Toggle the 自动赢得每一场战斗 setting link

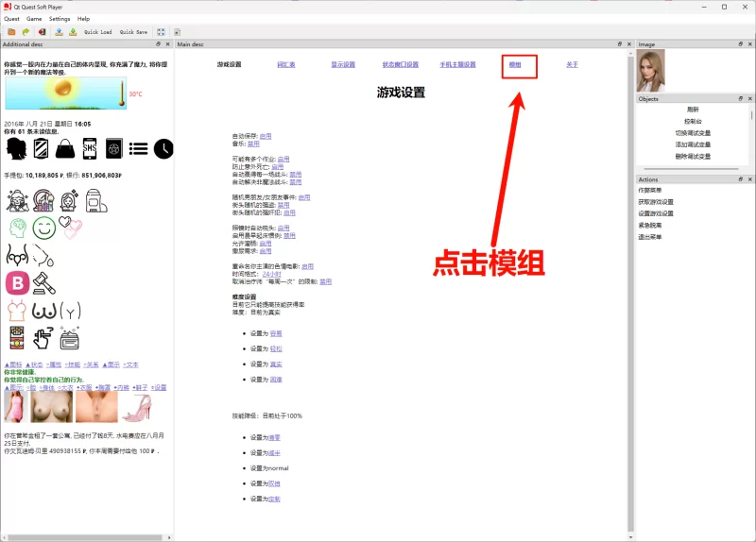coord(296,175)
